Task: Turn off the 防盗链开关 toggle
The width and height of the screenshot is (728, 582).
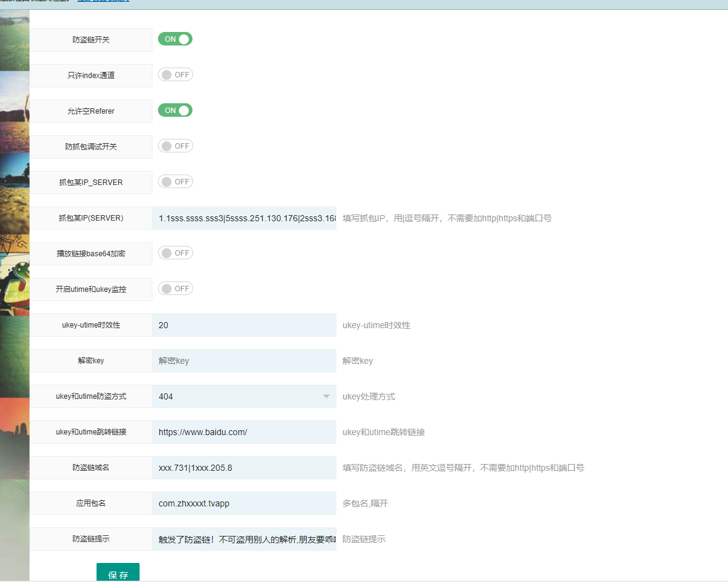Action: point(175,39)
